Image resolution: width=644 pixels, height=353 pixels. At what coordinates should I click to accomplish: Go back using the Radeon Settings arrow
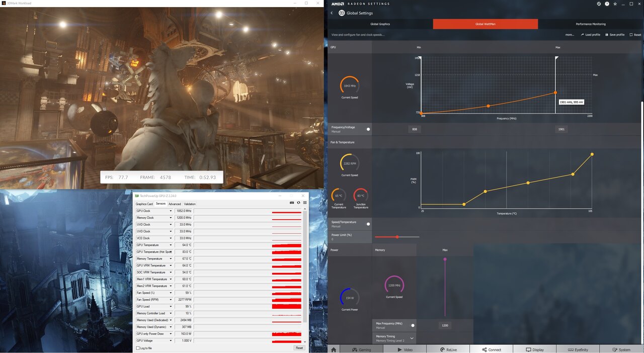(x=332, y=13)
